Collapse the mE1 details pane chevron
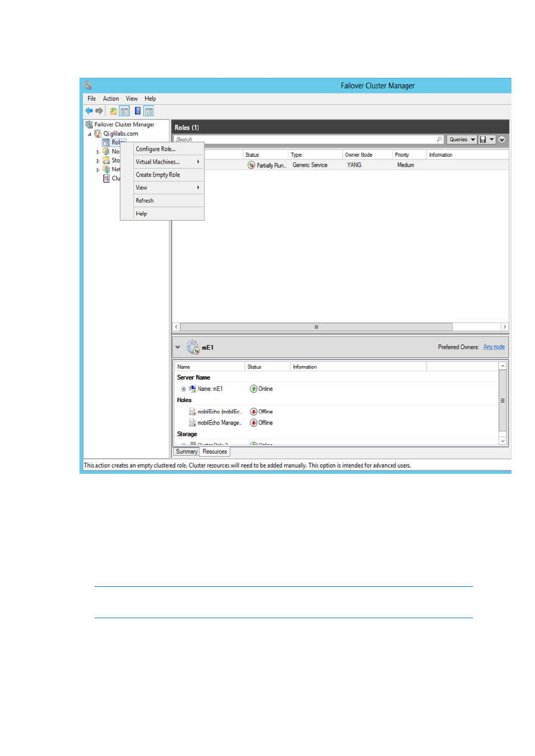The height and width of the screenshot is (756, 535). tap(178, 347)
